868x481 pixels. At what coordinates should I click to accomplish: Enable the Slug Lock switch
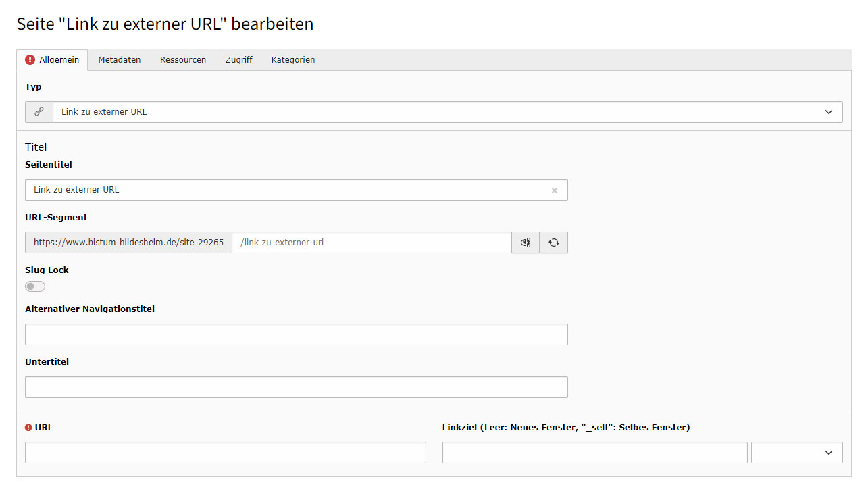pos(35,286)
